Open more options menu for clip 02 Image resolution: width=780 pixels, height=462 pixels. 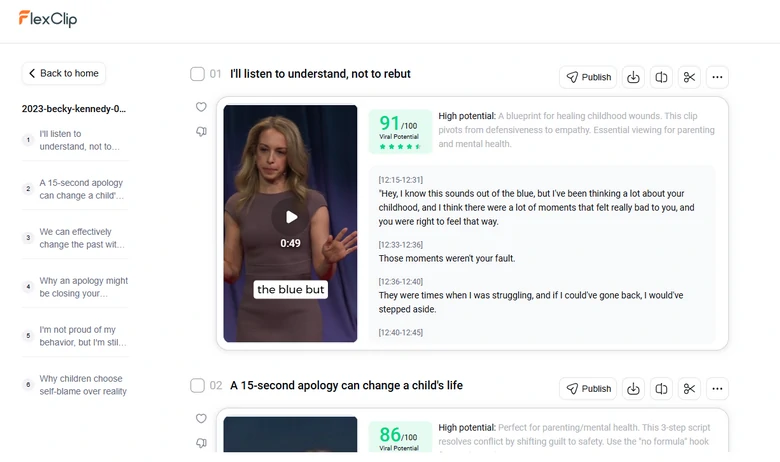click(x=717, y=388)
